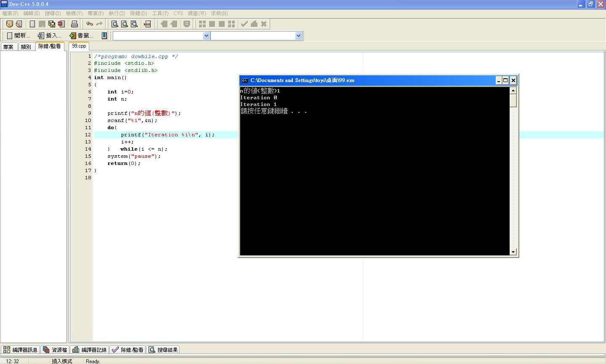Click the blue book icon beside 書籤
This screenshot has height=364, width=606.
(104, 36)
